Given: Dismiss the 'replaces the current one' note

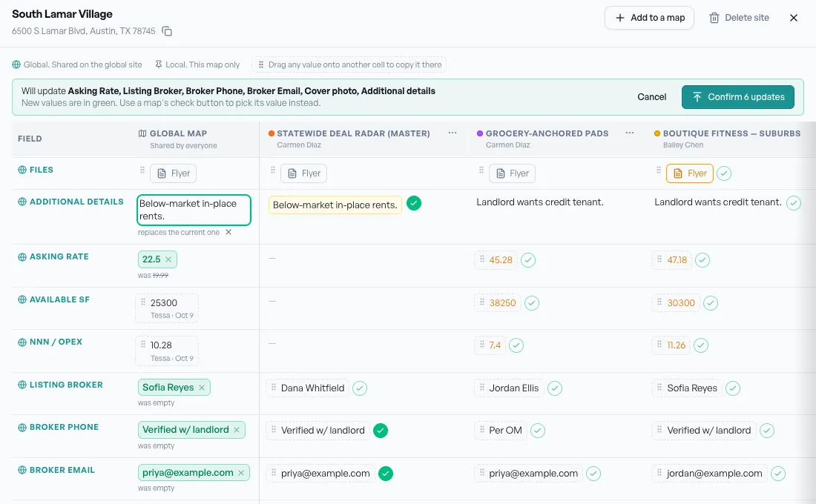Looking at the screenshot, I should [x=228, y=232].
